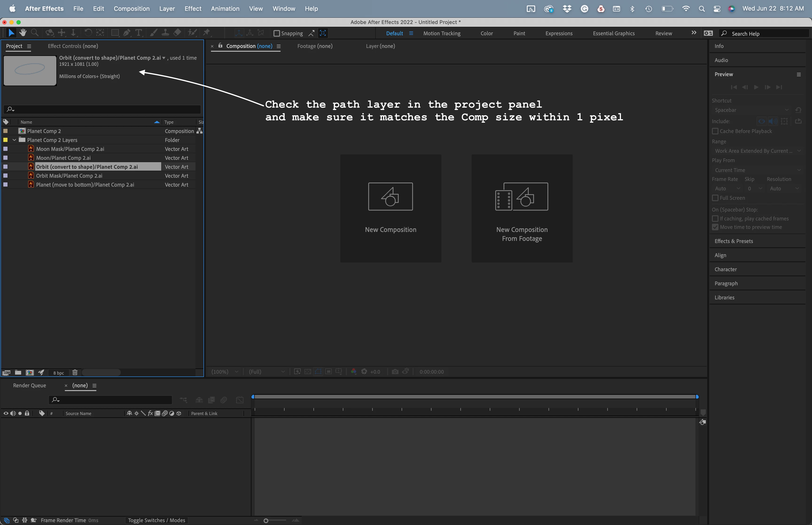
Task: Enable the Snapping checkbox
Action: tap(277, 33)
